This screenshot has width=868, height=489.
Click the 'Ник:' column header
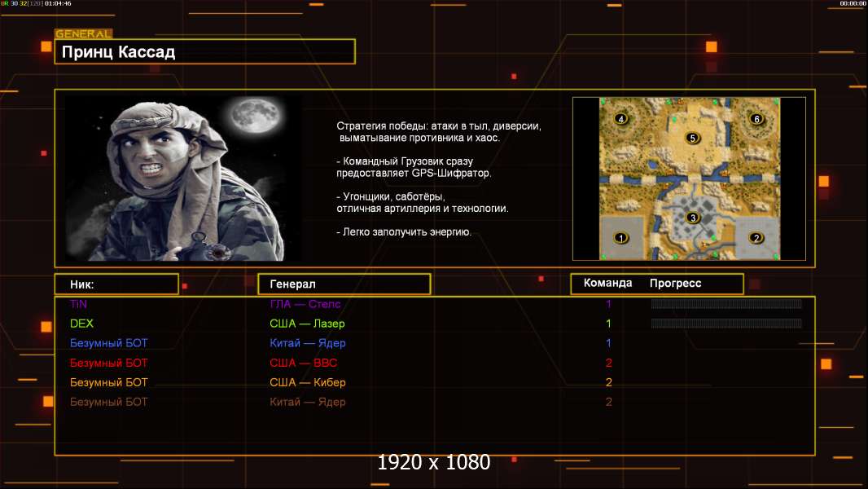click(x=116, y=284)
